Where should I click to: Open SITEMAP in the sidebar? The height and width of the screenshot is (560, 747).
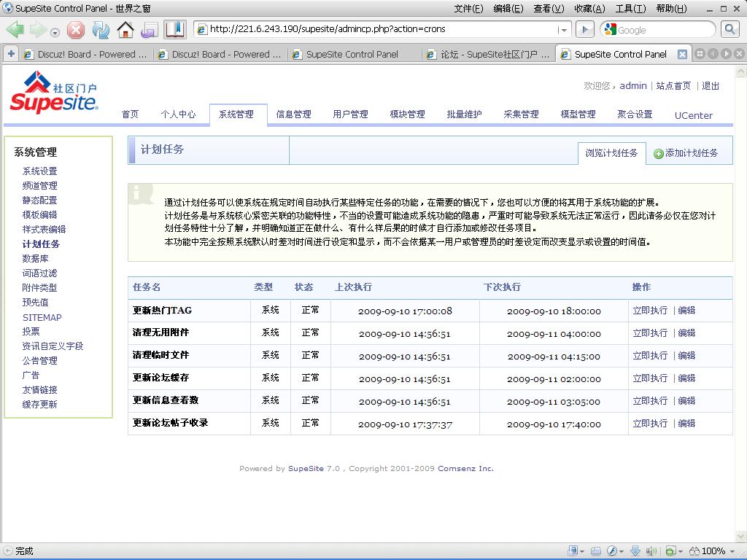point(42,318)
